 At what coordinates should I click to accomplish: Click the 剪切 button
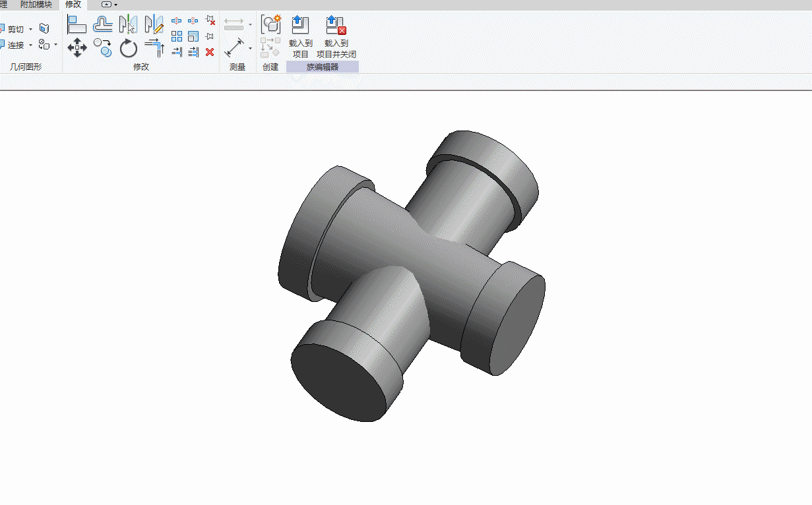[11, 29]
